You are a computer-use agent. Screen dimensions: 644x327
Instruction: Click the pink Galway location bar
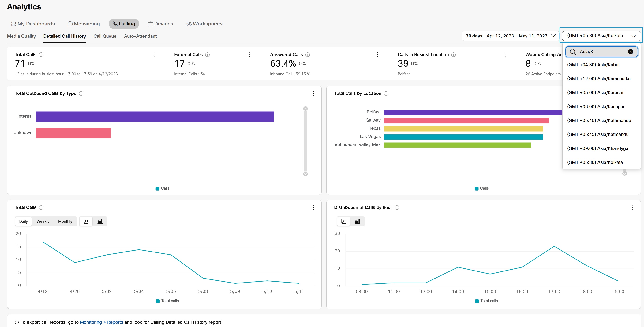[466, 121]
